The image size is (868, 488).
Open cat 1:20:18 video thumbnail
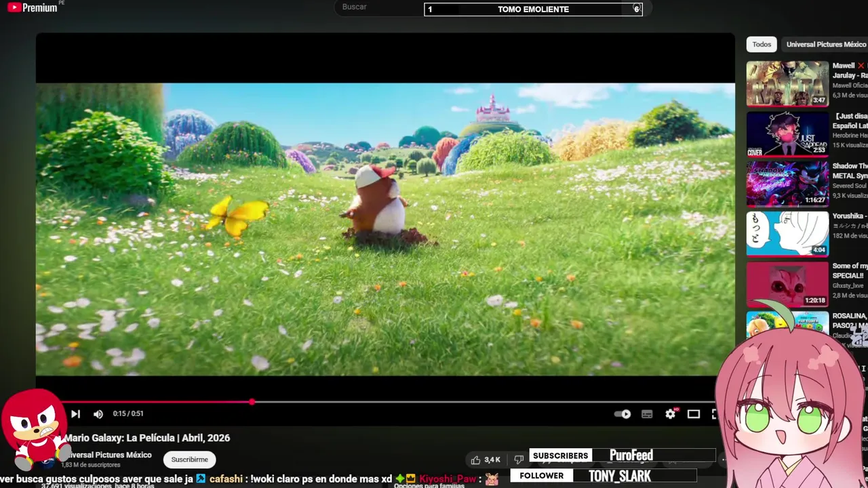(x=787, y=283)
